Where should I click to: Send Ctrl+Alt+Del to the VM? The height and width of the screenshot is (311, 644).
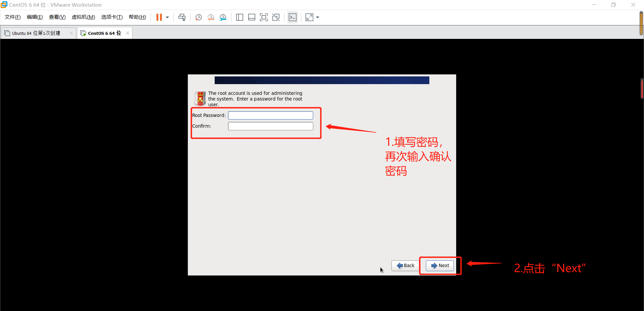(182, 17)
